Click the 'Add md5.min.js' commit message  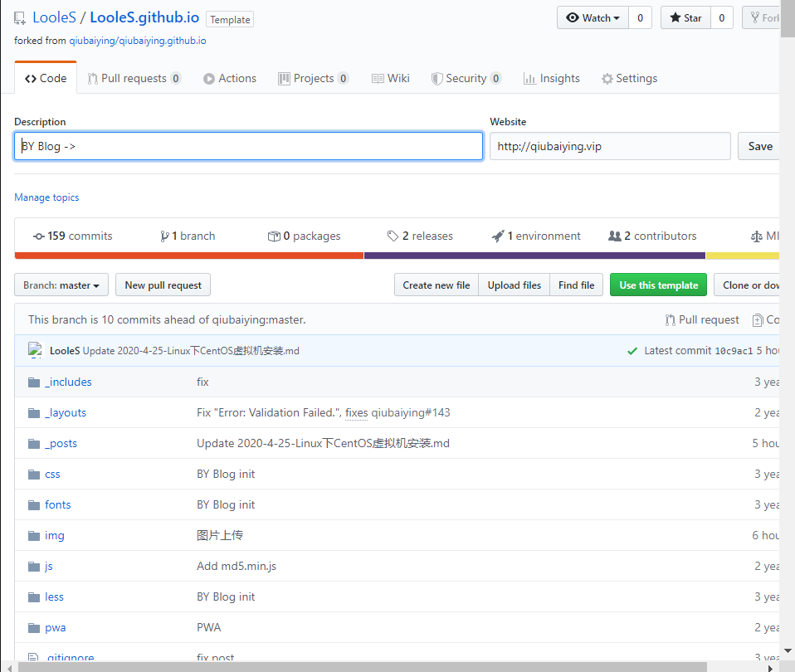point(237,566)
